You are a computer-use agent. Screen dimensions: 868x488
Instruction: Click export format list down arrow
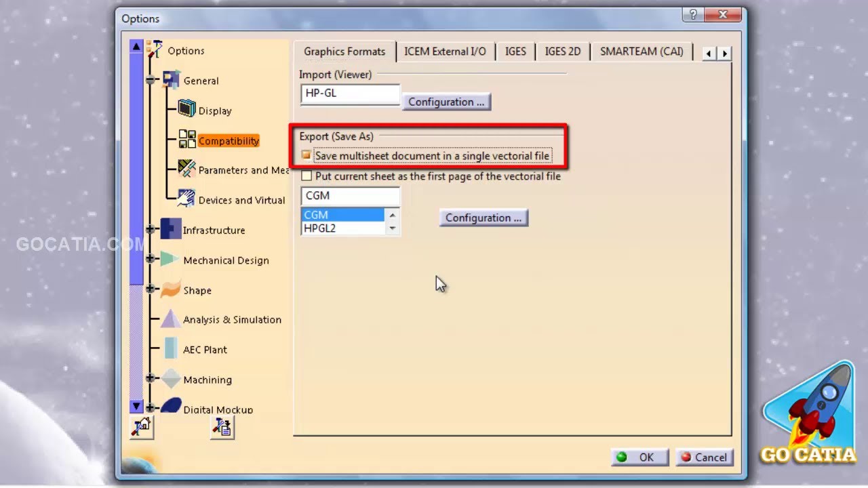click(x=392, y=228)
